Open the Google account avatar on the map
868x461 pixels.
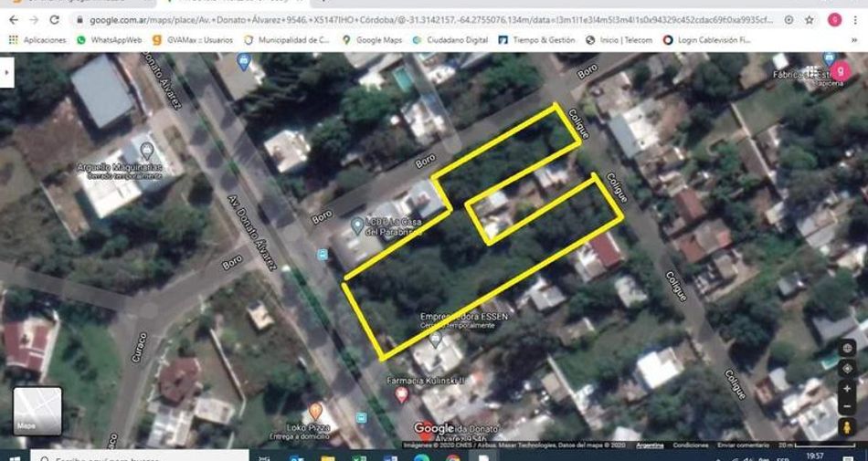click(842, 71)
